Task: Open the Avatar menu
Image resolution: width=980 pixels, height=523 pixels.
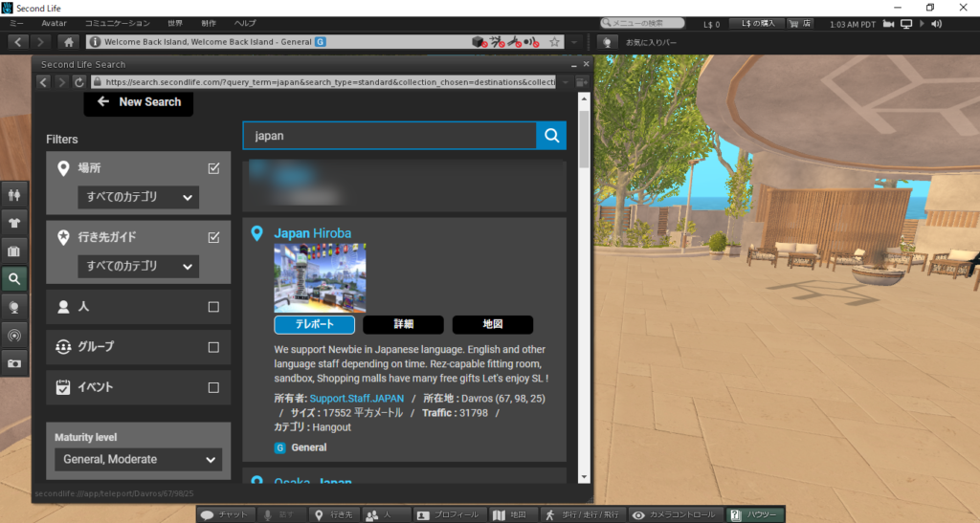Action: (x=54, y=23)
